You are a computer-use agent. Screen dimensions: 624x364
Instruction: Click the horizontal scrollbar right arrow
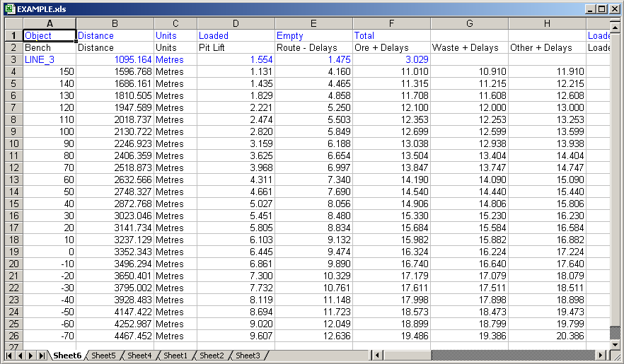(601, 356)
